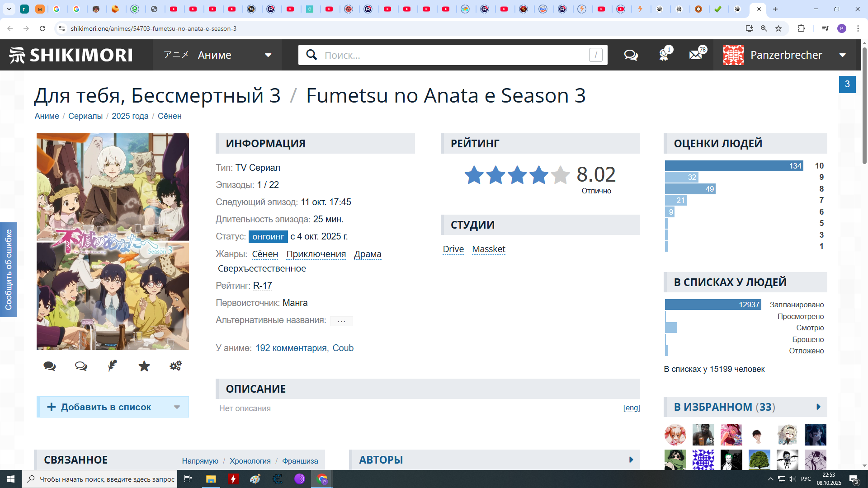Click the feather write-review icon under poster
868x488 pixels.
113,366
